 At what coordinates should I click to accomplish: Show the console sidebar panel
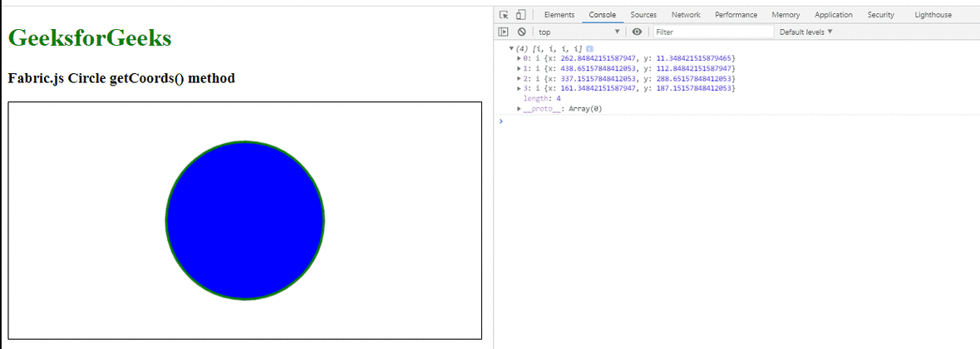point(503,32)
